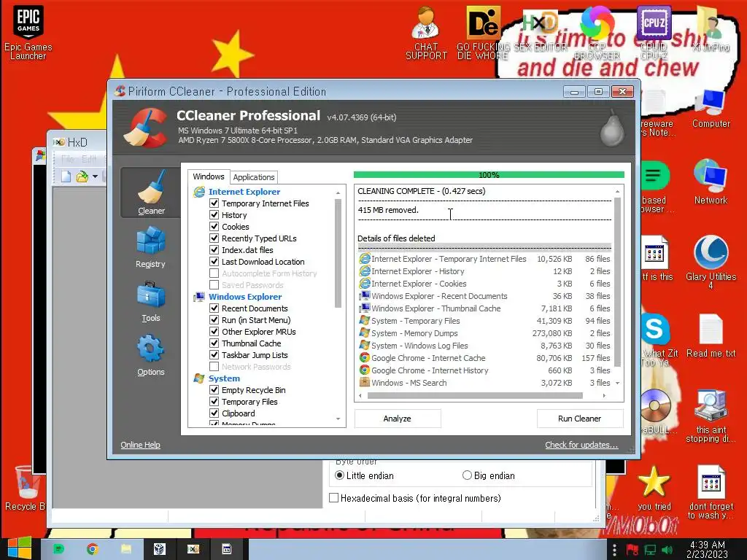Select the 'System - Memory Dumps' result row
Screen dimensions: 747x560
(484, 333)
